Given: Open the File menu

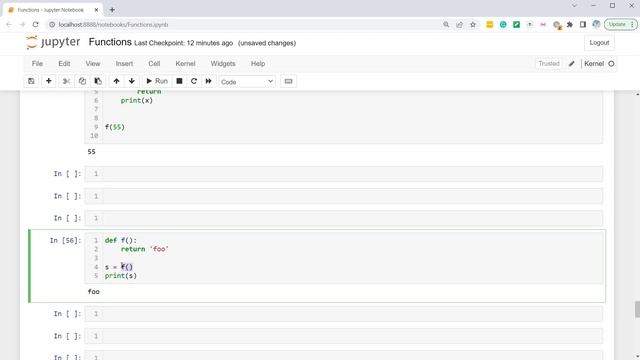Looking at the screenshot, I should [37, 64].
